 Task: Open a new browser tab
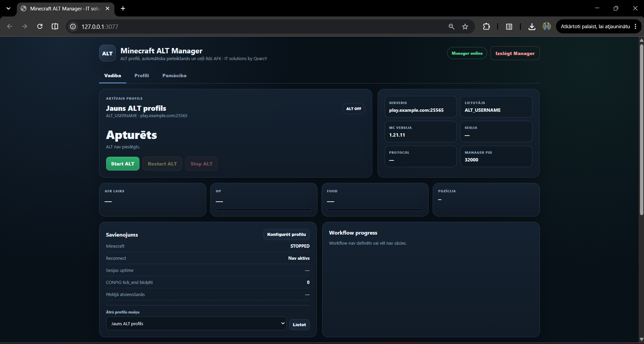tap(123, 8)
